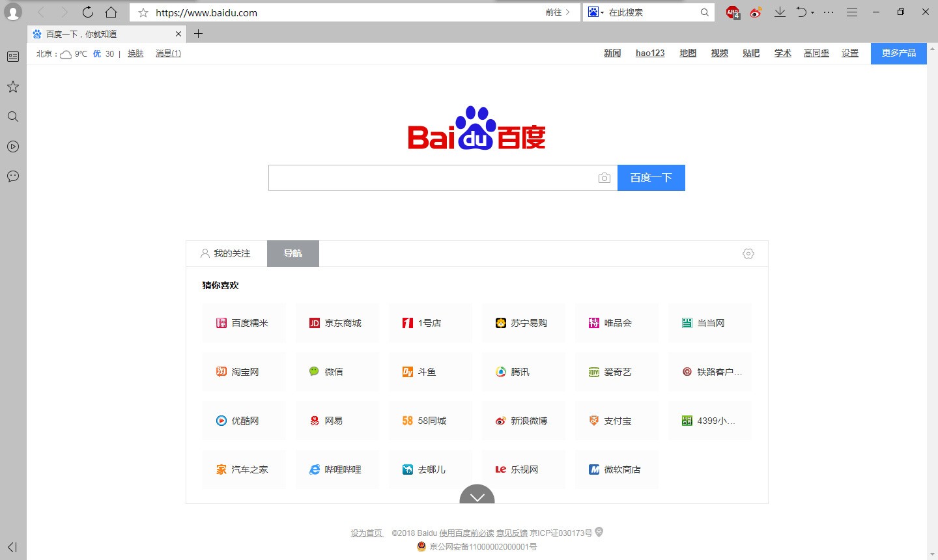Click the ABP adblock extension icon

click(732, 12)
